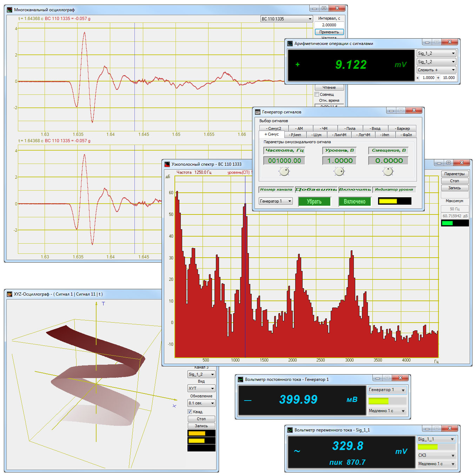Click the Интервал 2.00000 input field
The height and width of the screenshot is (476, 476).
coord(329,25)
